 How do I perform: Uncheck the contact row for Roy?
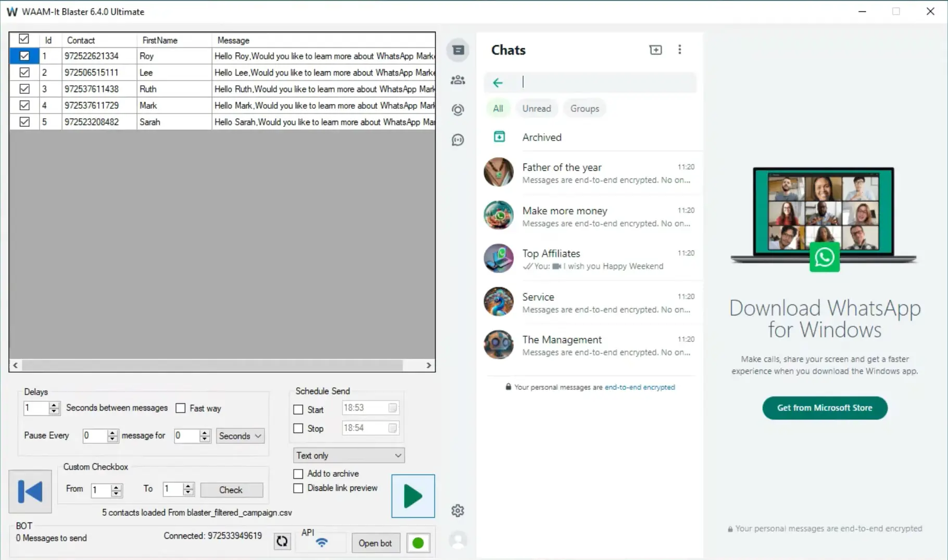[24, 56]
